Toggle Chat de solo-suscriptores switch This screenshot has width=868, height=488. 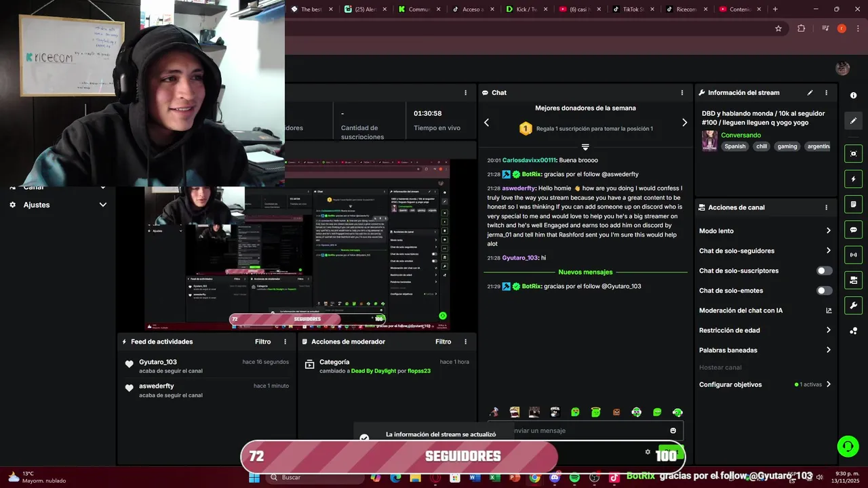point(824,270)
